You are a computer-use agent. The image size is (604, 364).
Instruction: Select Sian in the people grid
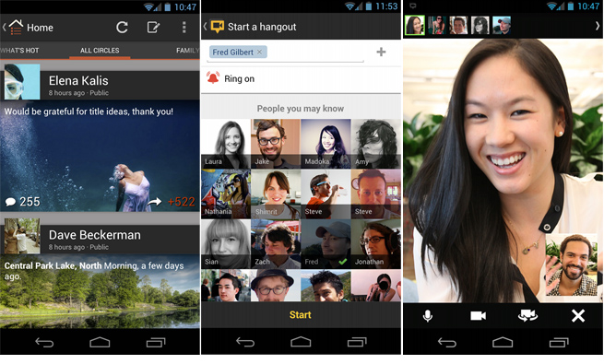click(x=226, y=244)
